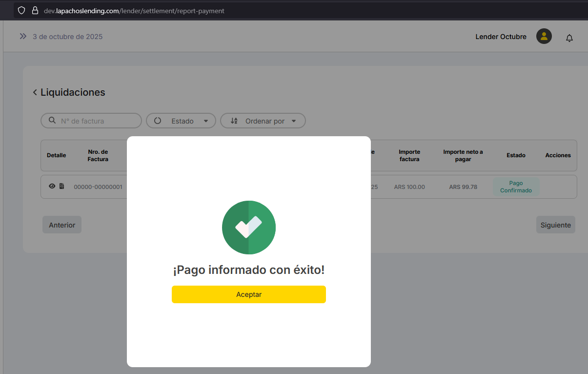Click the green success checkmark icon

pyautogui.click(x=248, y=228)
